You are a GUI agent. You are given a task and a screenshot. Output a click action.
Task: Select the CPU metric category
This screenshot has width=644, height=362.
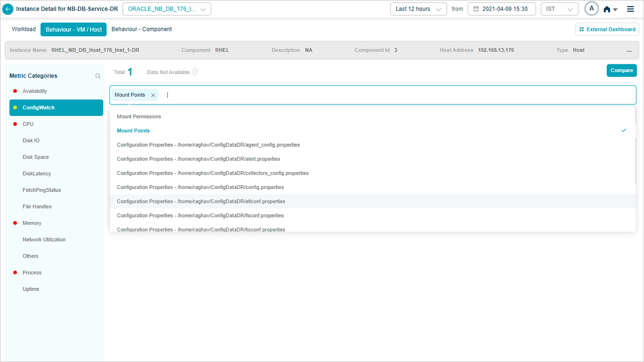[x=28, y=124]
